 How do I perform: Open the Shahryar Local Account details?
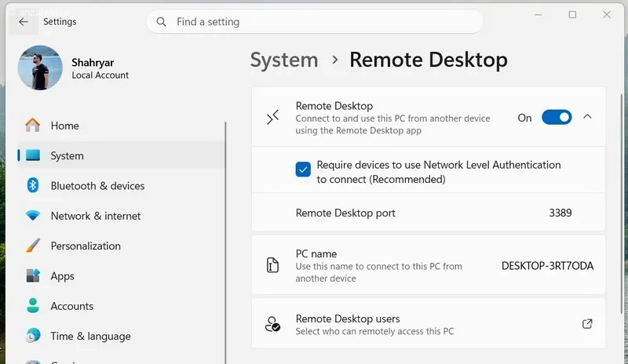pyautogui.click(x=100, y=68)
